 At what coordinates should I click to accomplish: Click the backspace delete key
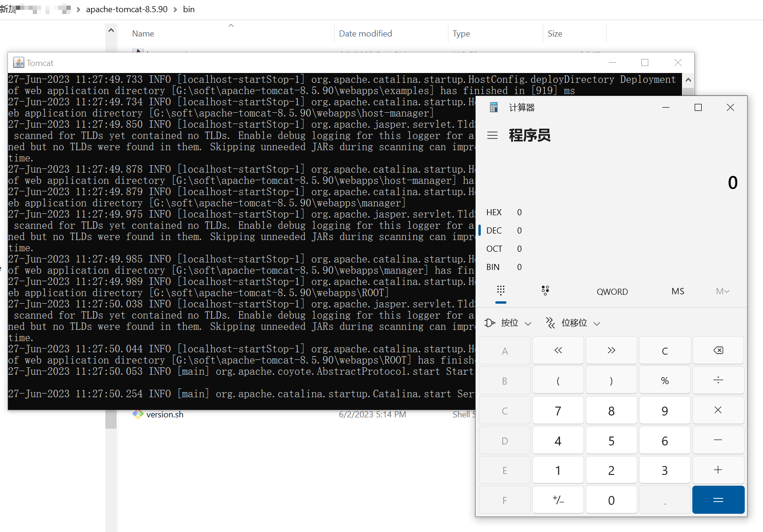[x=718, y=350]
